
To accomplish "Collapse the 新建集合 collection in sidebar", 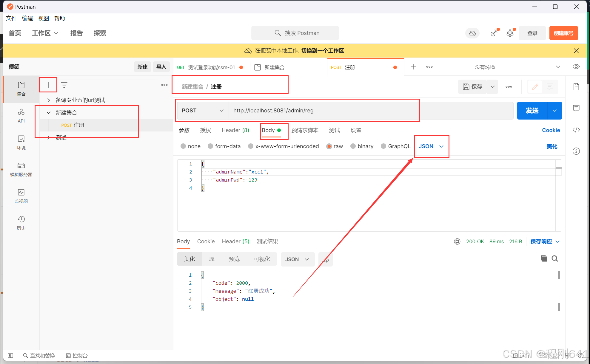I will (49, 112).
